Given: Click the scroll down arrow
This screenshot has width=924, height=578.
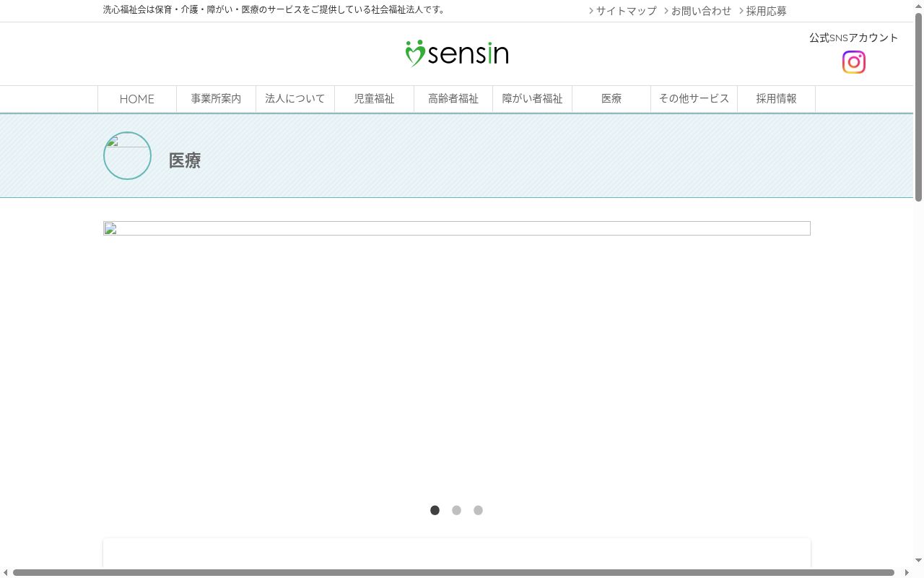Looking at the screenshot, I should point(918,560).
